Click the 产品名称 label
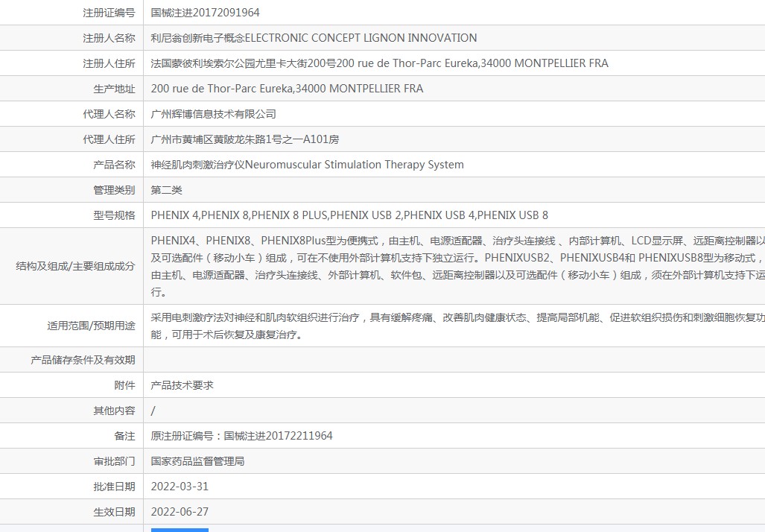This screenshot has height=532, width=765. 114,165
